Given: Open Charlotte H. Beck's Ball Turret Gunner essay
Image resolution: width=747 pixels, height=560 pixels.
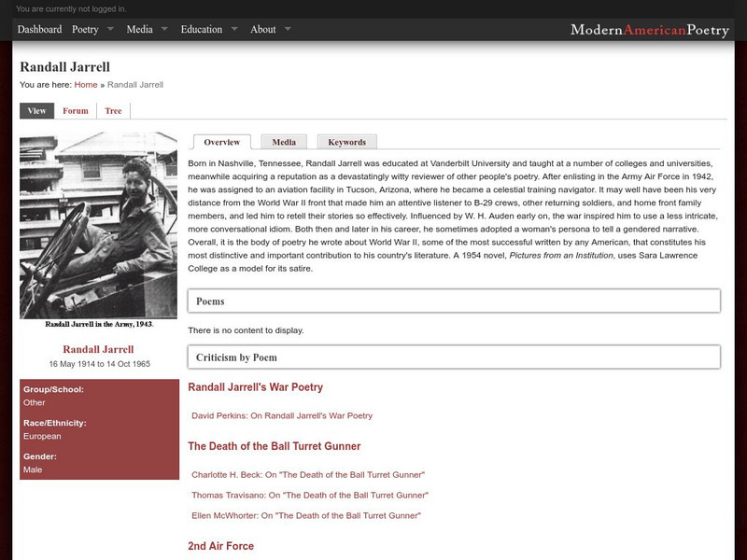Looking at the screenshot, I should [x=309, y=473].
